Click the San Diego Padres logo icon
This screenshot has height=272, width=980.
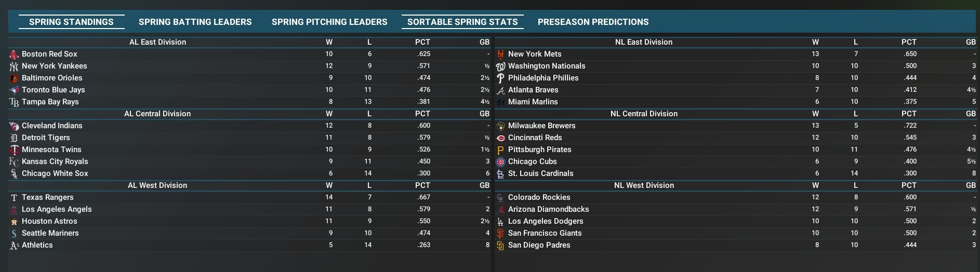(x=500, y=245)
